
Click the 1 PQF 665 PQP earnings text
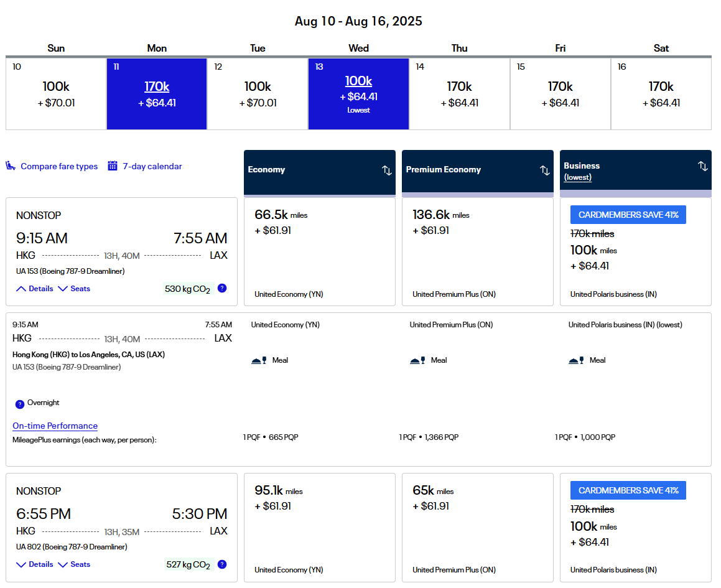(x=271, y=437)
